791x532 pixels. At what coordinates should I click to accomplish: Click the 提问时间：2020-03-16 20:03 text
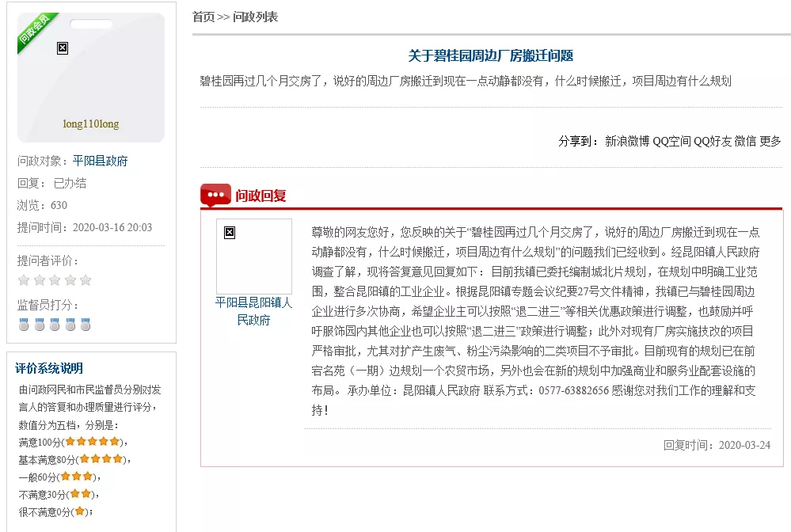point(85,227)
